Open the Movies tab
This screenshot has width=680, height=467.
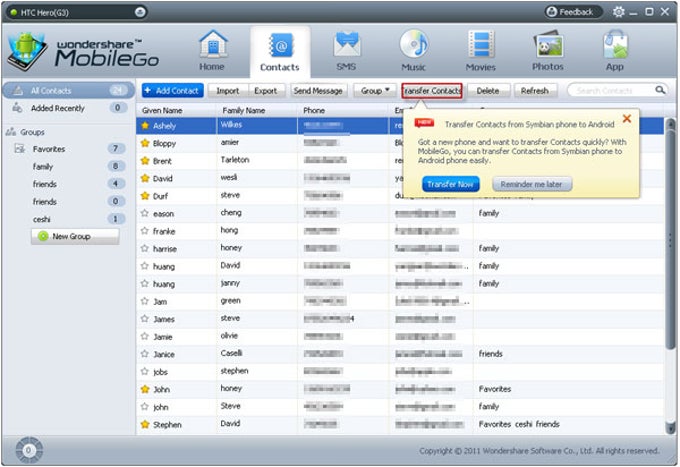[481, 51]
